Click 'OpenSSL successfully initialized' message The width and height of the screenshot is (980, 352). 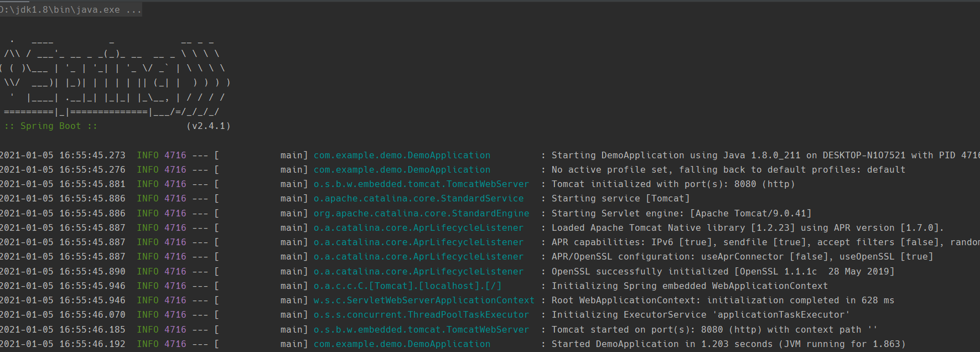pos(723,271)
